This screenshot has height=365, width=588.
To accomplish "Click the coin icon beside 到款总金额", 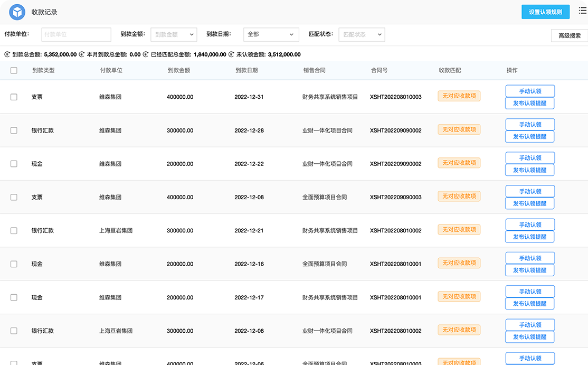I will (7, 54).
